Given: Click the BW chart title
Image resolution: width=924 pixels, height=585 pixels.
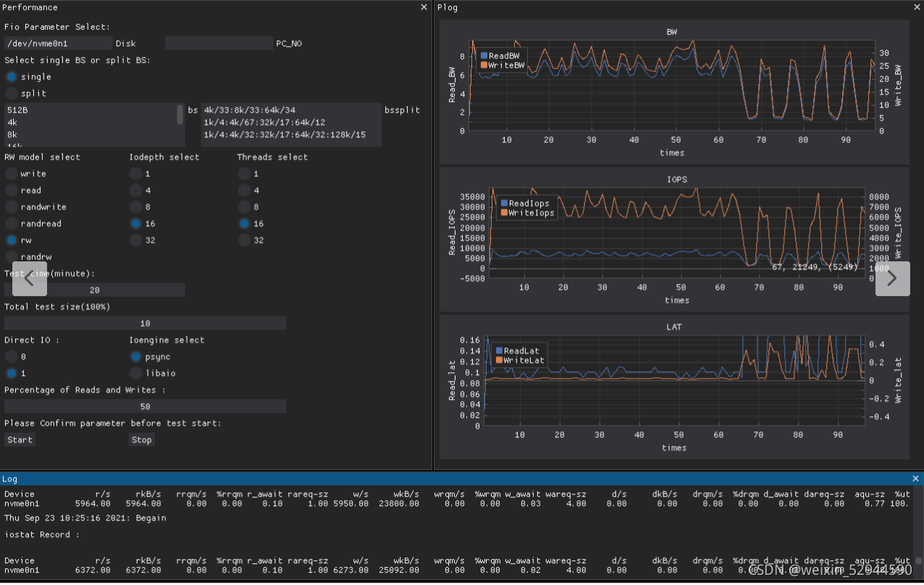Looking at the screenshot, I should click(x=672, y=32).
